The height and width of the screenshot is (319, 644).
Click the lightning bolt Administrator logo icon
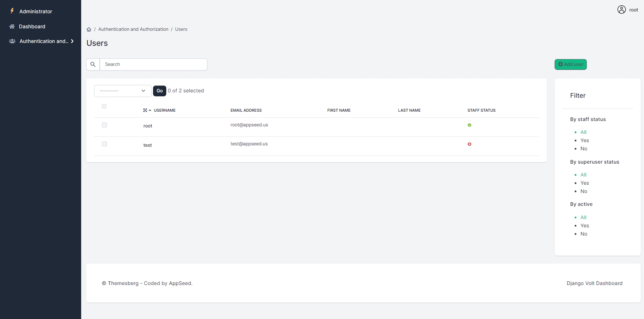(12, 11)
